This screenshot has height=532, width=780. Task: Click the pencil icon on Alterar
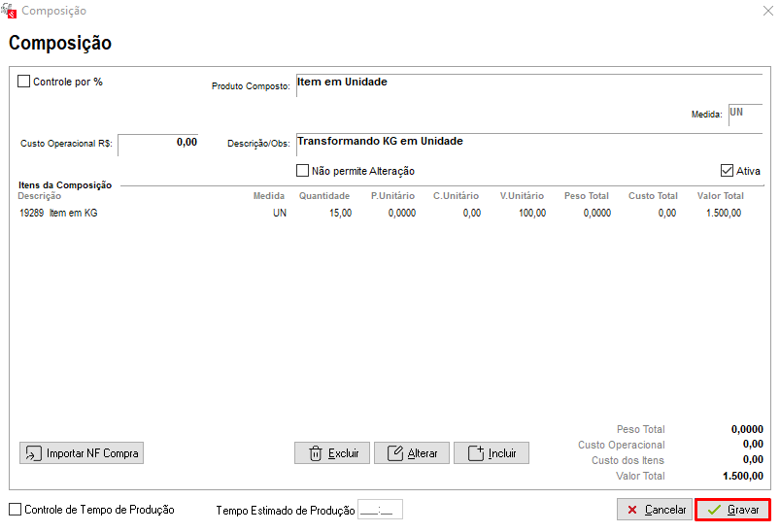(x=395, y=453)
